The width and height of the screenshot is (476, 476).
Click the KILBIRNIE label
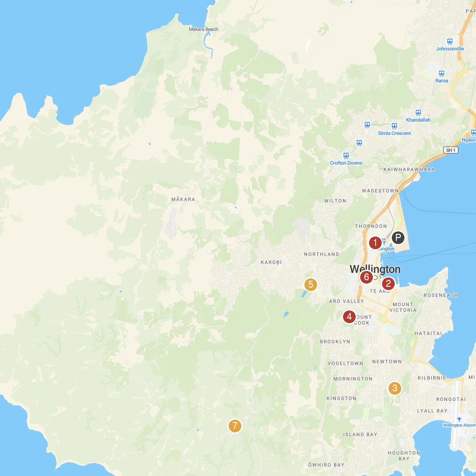click(x=432, y=378)
